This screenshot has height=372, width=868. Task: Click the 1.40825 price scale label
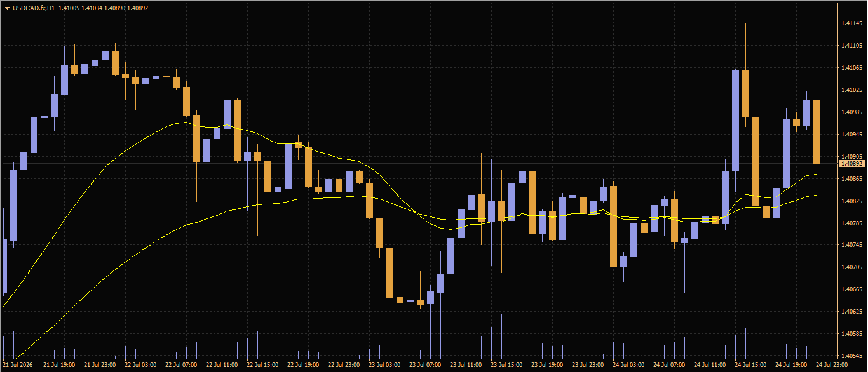pos(851,201)
